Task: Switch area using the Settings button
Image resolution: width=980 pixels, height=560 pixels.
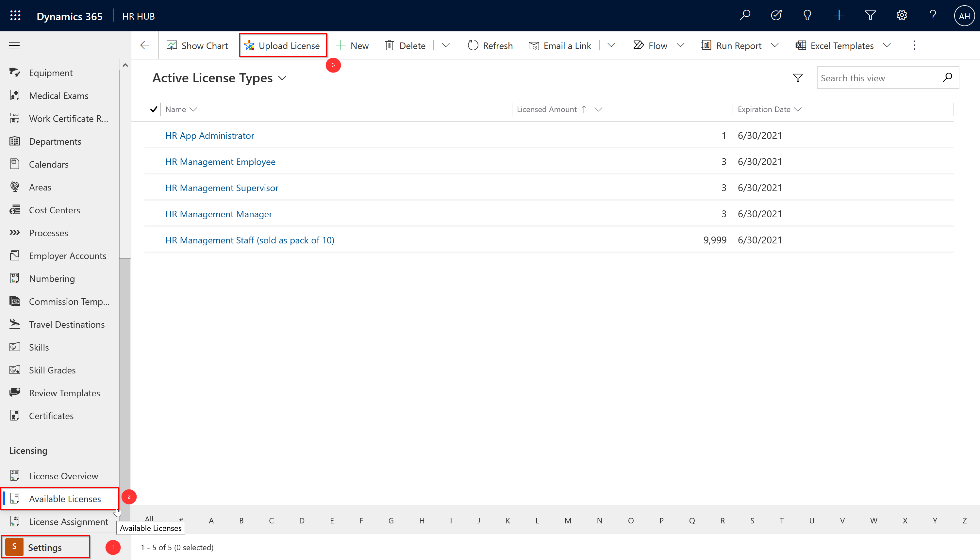Action: [x=45, y=547]
